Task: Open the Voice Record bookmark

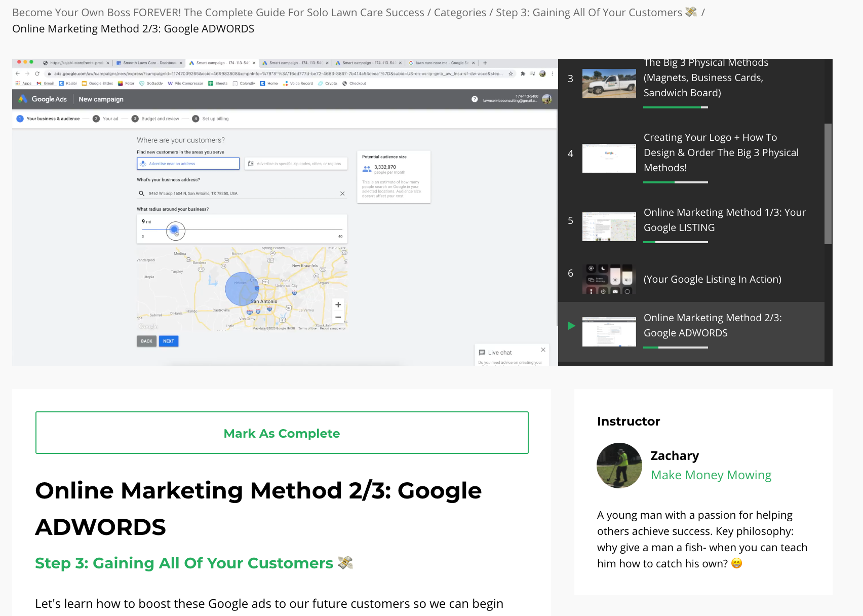Action: pos(298,84)
